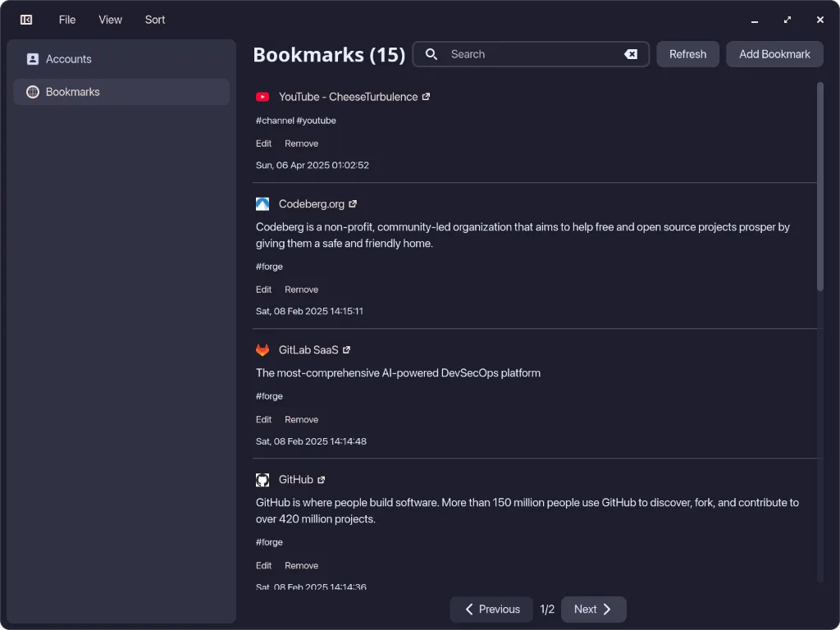
Task: Click Add Bookmark
Action: 774,53
